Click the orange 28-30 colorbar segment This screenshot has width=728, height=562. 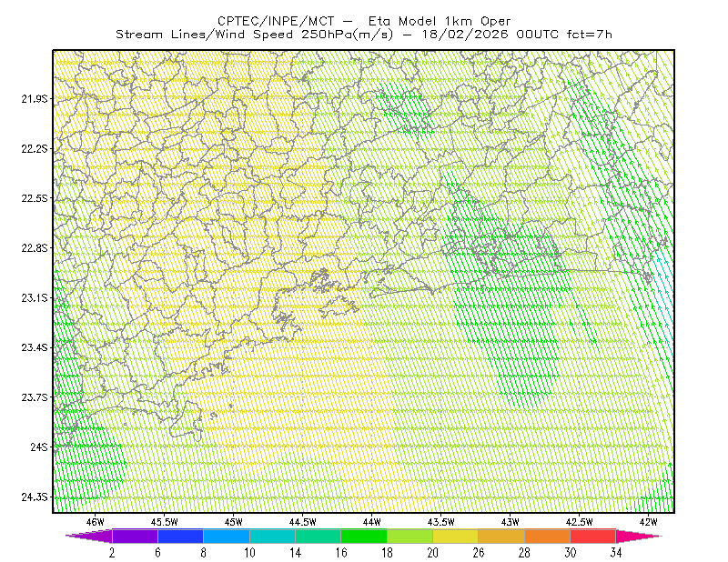click(548, 536)
